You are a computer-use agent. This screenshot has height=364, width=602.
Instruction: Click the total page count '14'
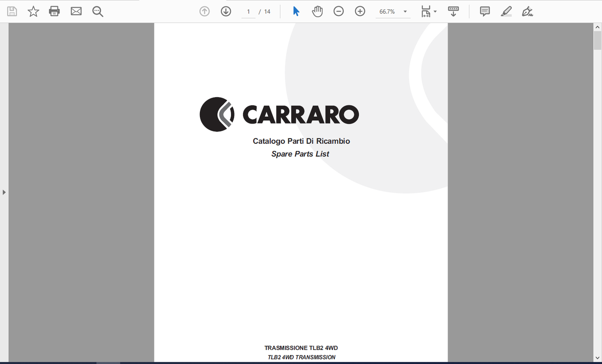(x=267, y=12)
